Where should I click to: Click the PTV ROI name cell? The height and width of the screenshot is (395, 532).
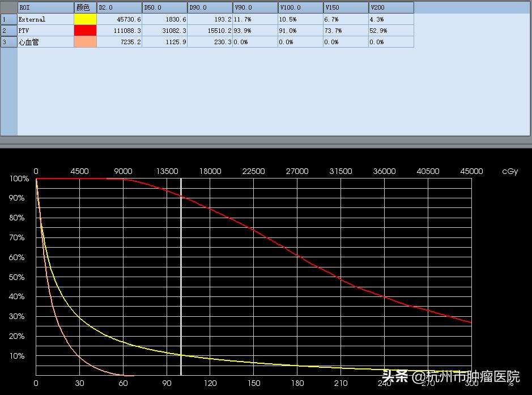click(x=45, y=31)
